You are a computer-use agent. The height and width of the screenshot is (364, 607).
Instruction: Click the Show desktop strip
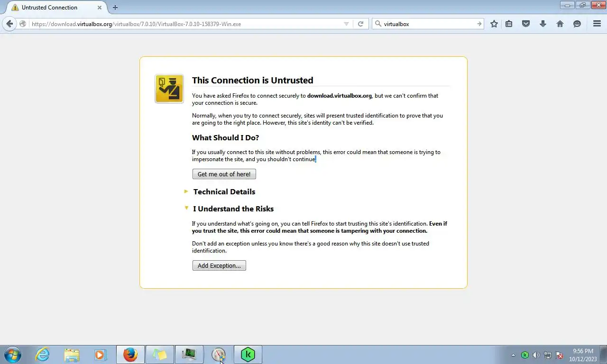coord(604,355)
